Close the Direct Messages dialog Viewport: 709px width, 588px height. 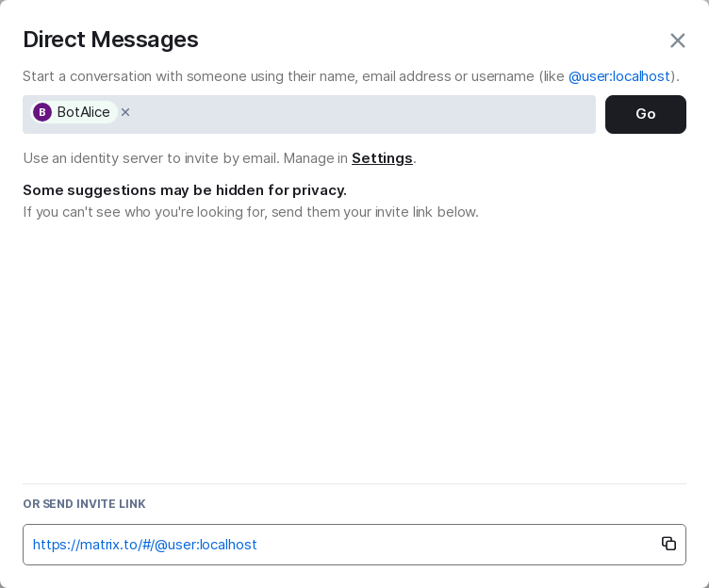tap(677, 41)
